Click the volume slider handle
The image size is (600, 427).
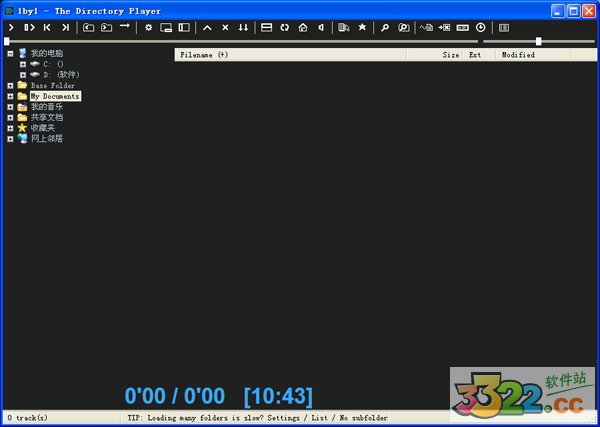click(x=538, y=41)
